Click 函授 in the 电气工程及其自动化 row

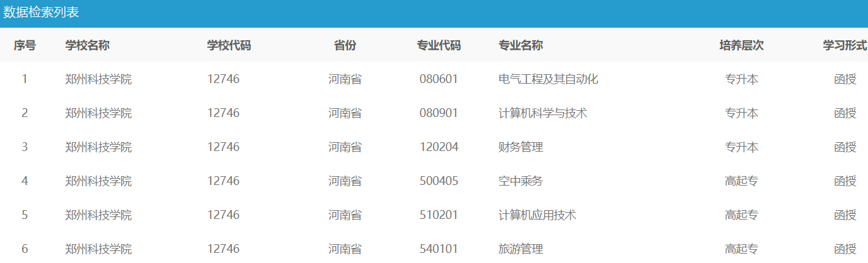(x=845, y=79)
